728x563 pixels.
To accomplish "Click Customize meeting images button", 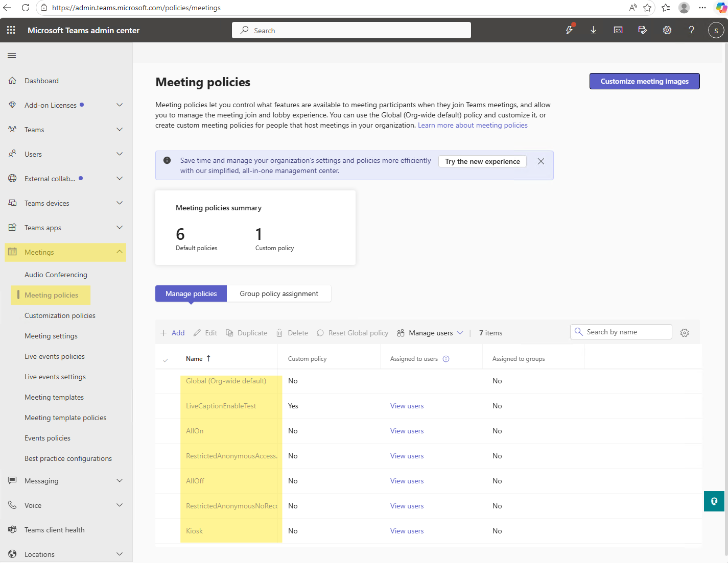I will (644, 81).
